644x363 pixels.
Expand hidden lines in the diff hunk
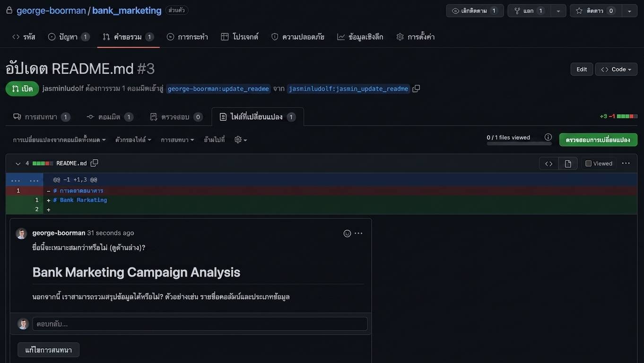click(x=25, y=180)
